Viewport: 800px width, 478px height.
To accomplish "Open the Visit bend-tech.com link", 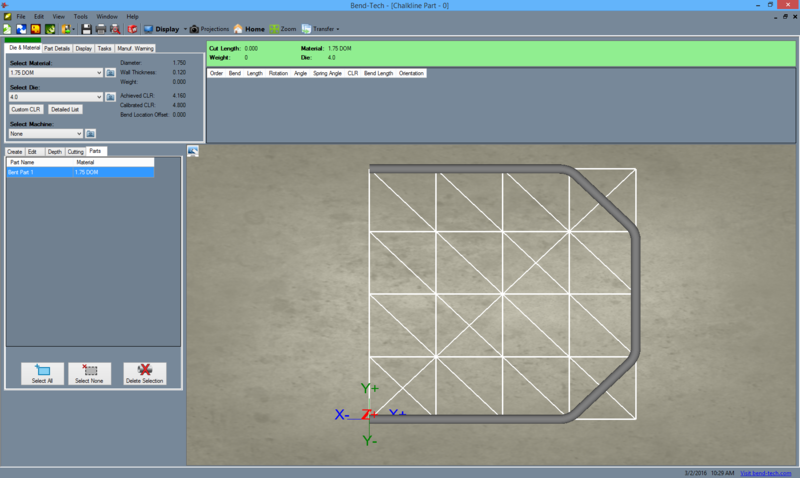I will 765,473.
